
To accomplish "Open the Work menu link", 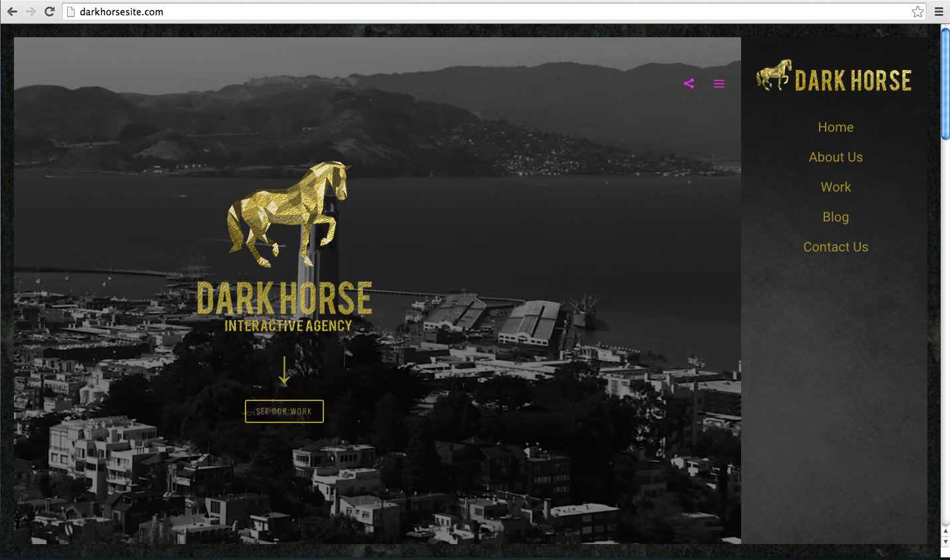I will (x=836, y=187).
